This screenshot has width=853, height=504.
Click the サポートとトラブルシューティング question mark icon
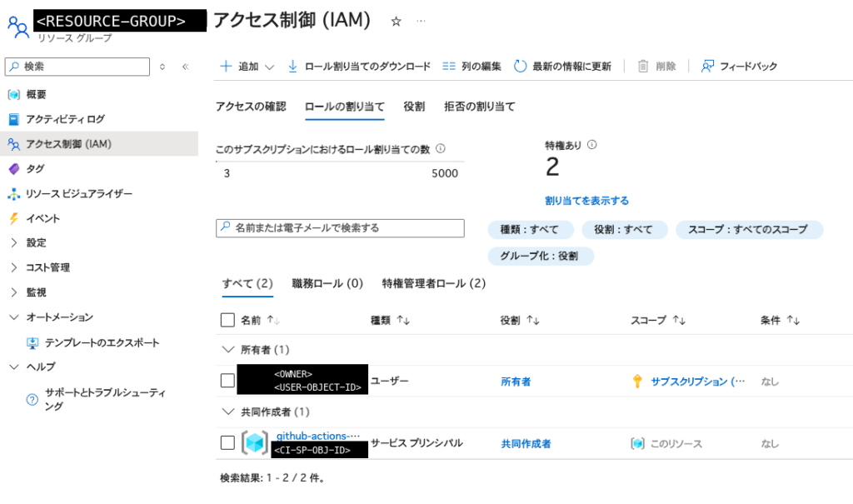pyautogui.click(x=32, y=400)
